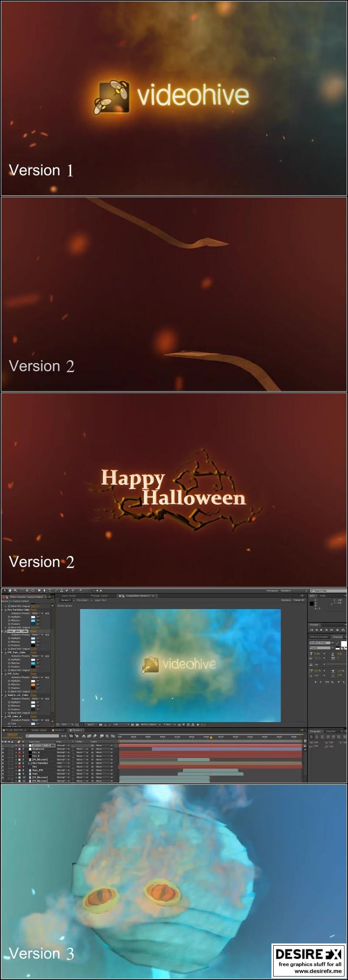Step to next frame in Preview panel

[x=327, y=630]
